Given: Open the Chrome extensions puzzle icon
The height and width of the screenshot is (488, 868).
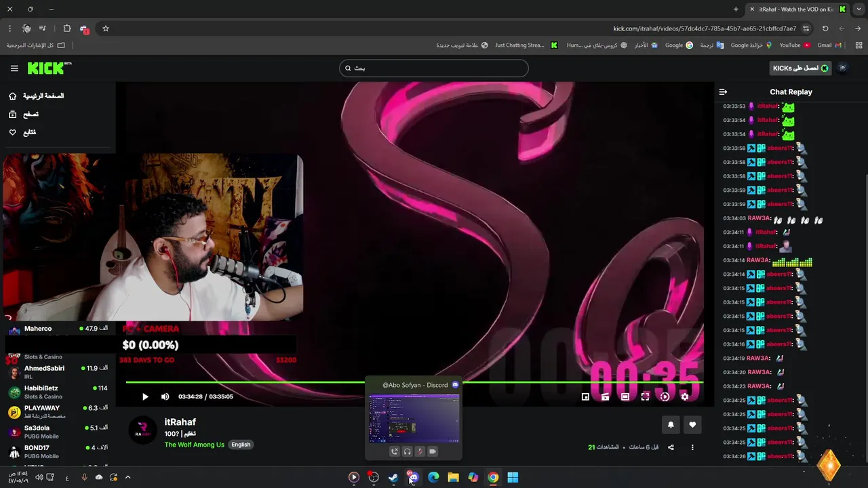Looking at the screenshot, I should click(66, 28).
